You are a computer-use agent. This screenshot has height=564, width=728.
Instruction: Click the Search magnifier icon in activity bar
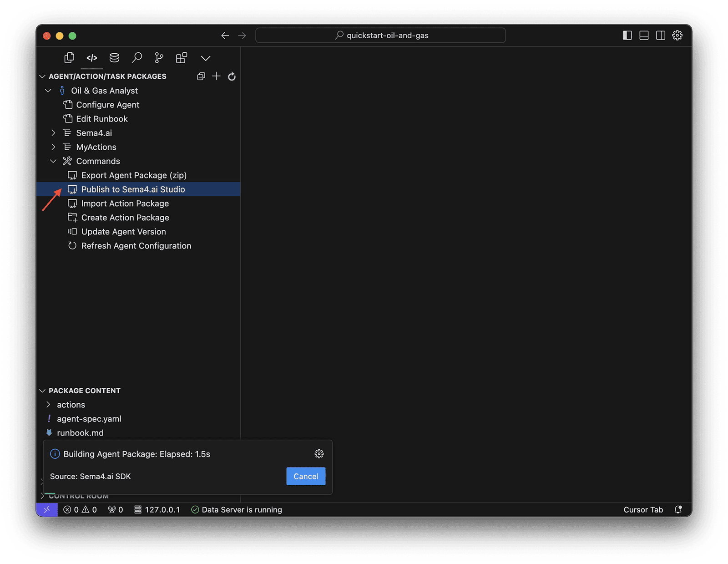136,58
